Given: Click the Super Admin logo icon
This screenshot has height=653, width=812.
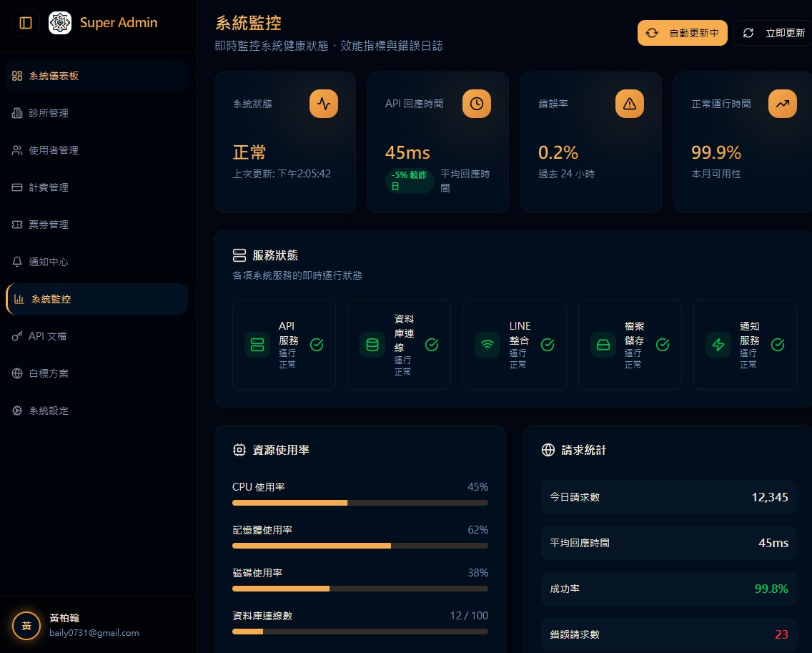Looking at the screenshot, I should coord(60,23).
